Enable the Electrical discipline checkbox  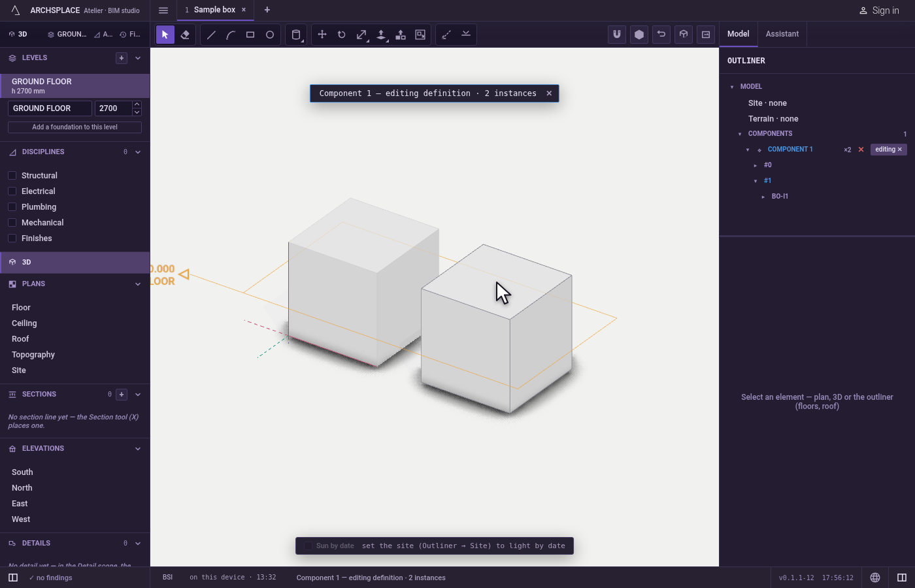pyautogui.click(x=12, y=191)
